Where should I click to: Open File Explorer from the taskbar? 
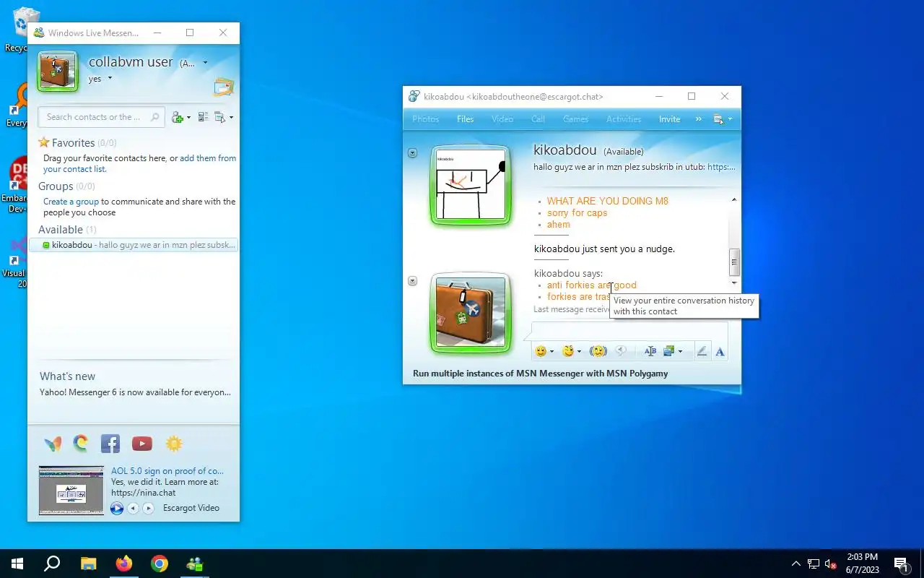88,564
